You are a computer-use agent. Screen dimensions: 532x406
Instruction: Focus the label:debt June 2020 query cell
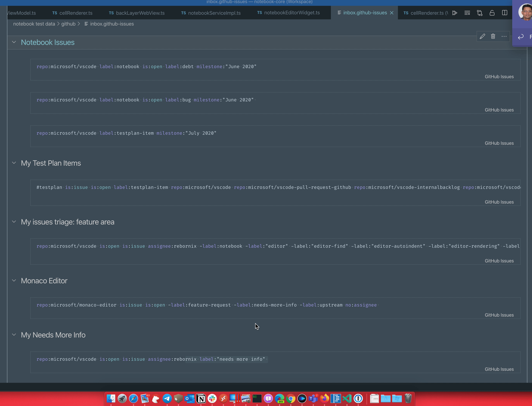click(x=275, y=70)
